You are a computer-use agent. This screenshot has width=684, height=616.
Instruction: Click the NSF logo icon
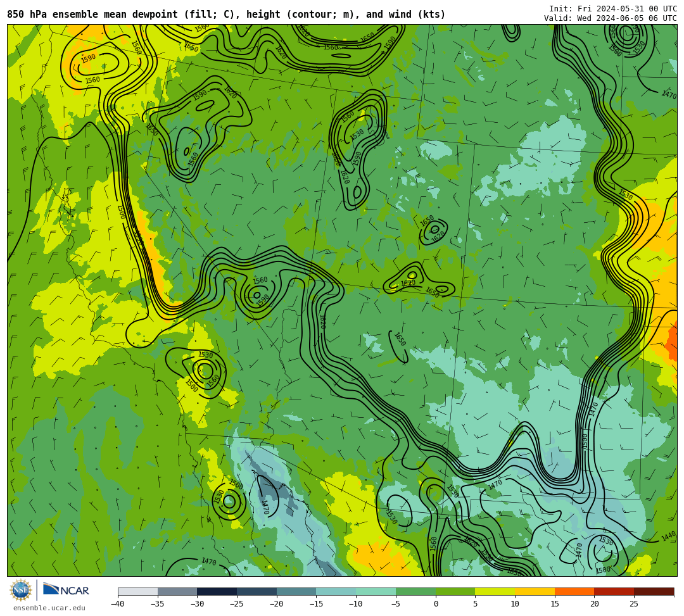pyautogui.click(x=20, y=590)
